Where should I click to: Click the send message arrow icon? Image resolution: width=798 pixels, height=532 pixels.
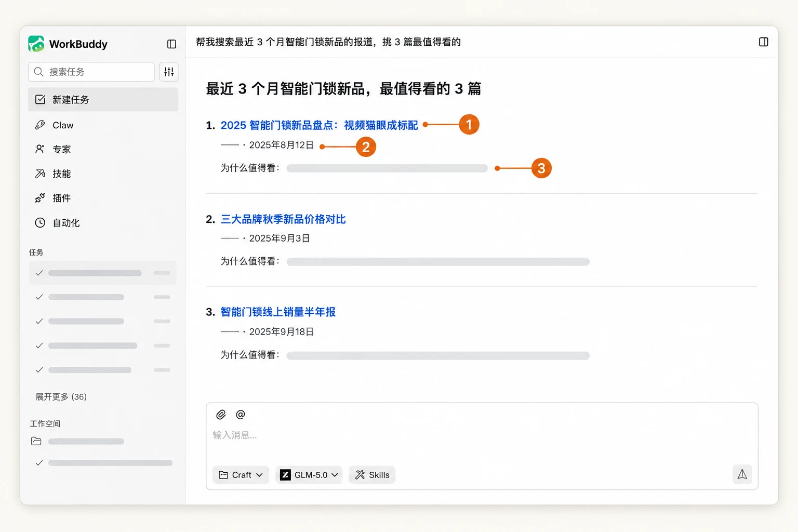click(x=742, y=474)
